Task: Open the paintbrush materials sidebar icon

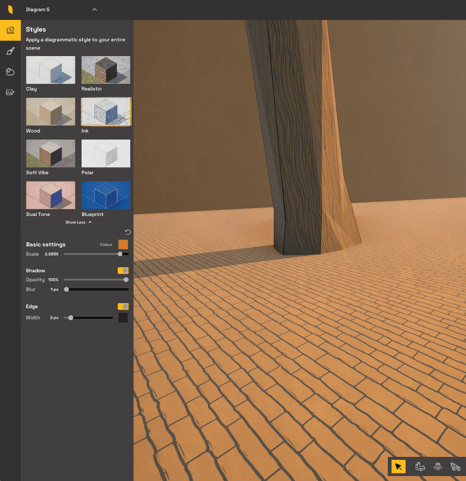Action: [x=10, y=51]
